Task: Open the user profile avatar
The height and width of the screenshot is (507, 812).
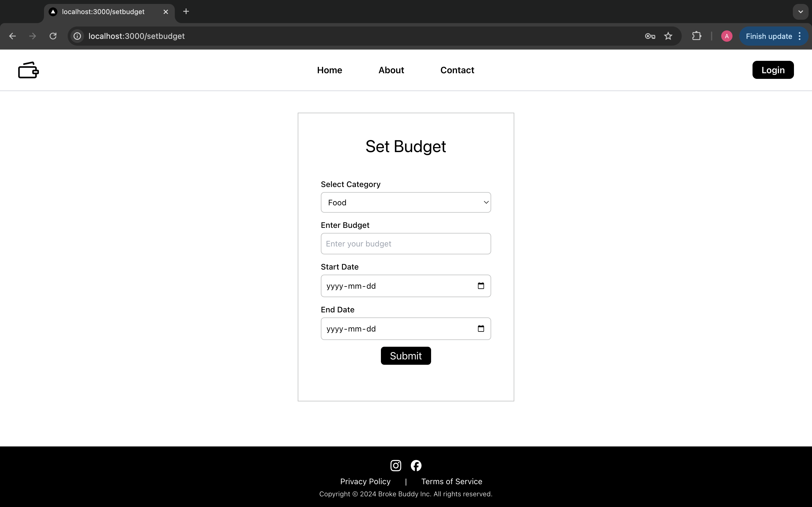Action: (727, 36)
